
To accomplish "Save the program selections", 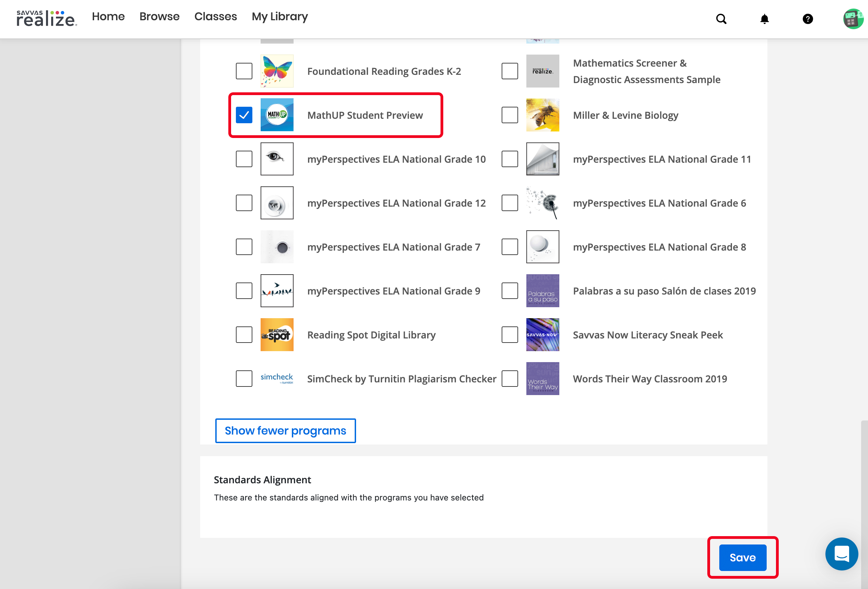I will click(x=743, y=557).
